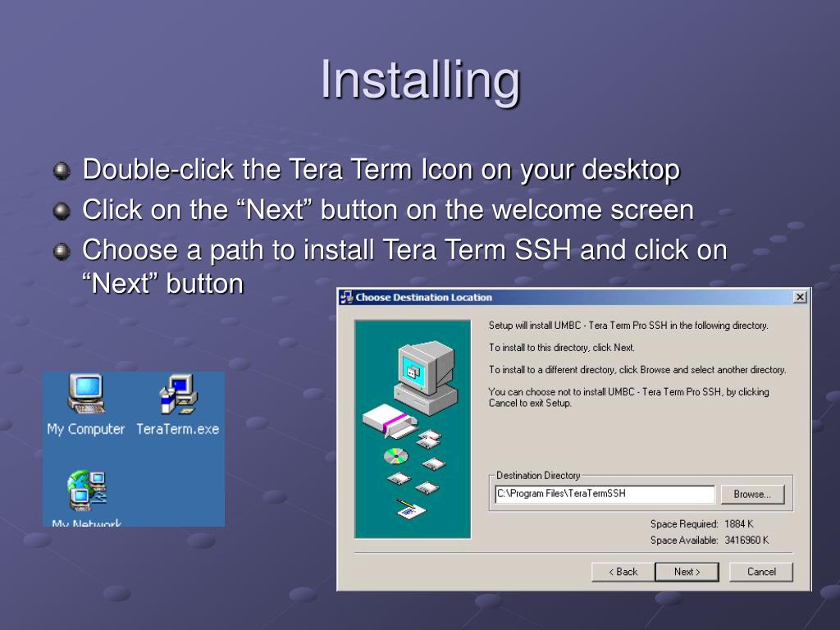Open the My Computer desktop icon
This screenshot has height=630, width=840.
[85, 405]
